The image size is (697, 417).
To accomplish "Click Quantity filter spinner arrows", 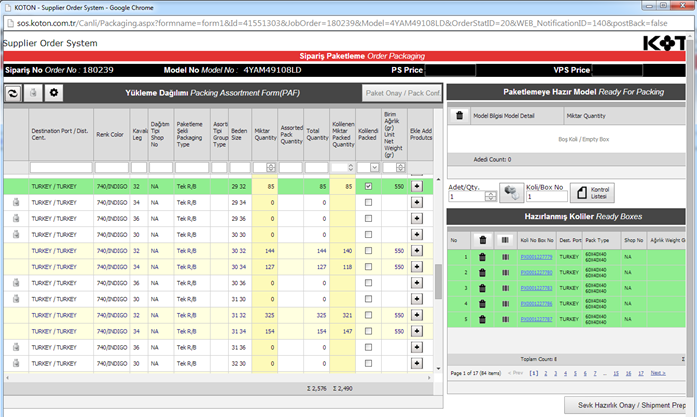I will (271, 168).
